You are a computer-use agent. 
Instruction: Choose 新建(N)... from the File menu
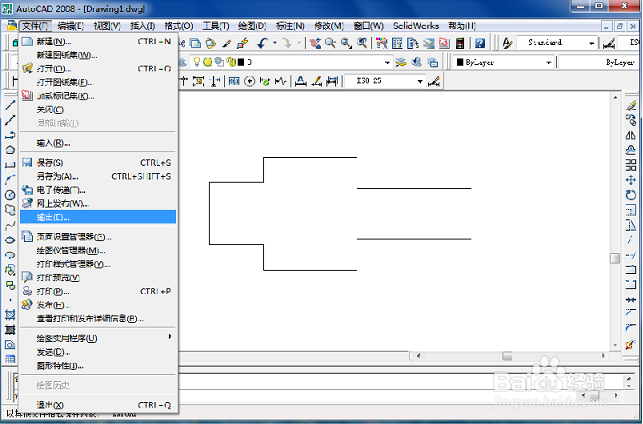tap(98, 41)
